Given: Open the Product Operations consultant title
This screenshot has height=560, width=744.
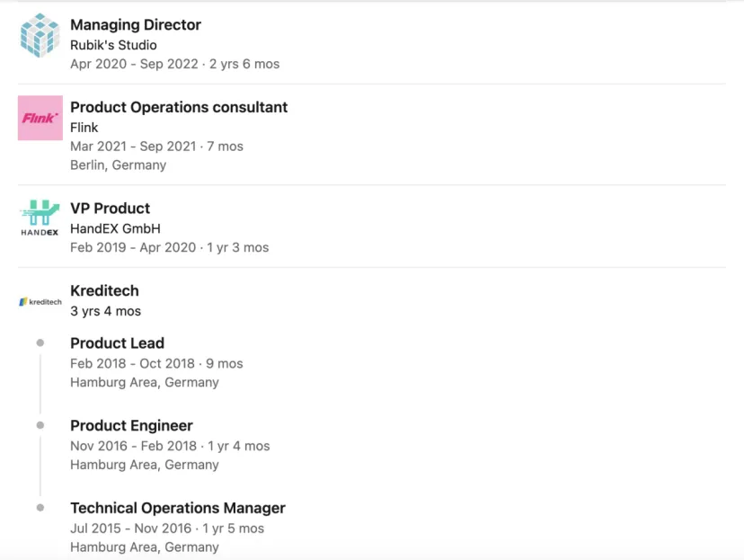Looking at the screenshot, I should (179, 107).
